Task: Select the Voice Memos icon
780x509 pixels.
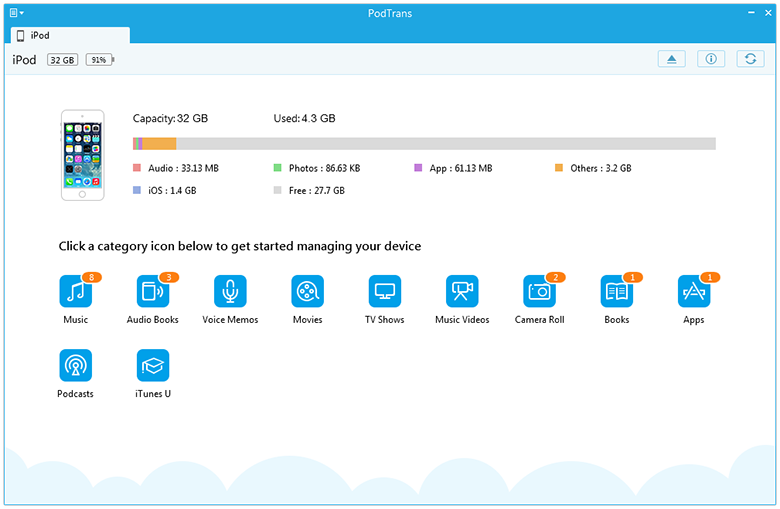Action: coord(230,291)
